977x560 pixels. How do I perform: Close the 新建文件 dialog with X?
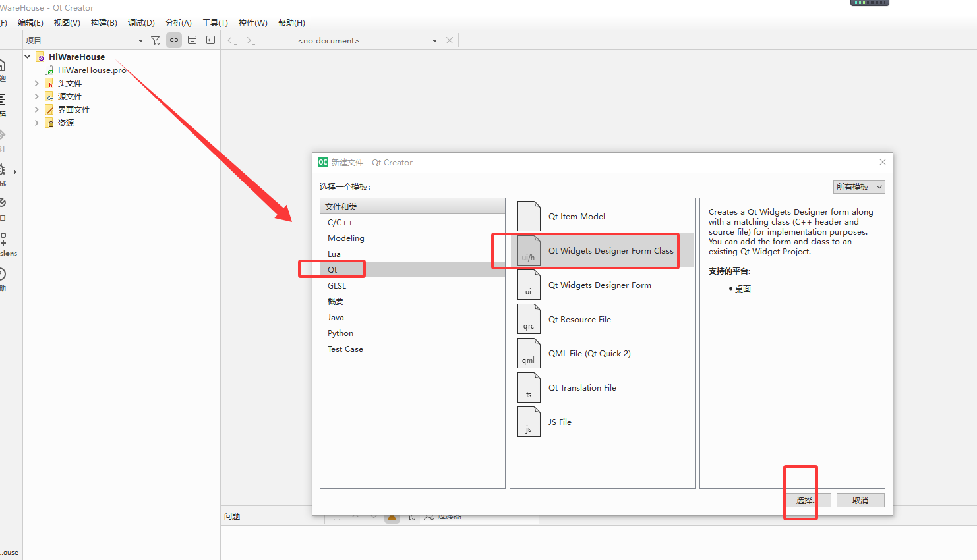[x=883, y=162]
